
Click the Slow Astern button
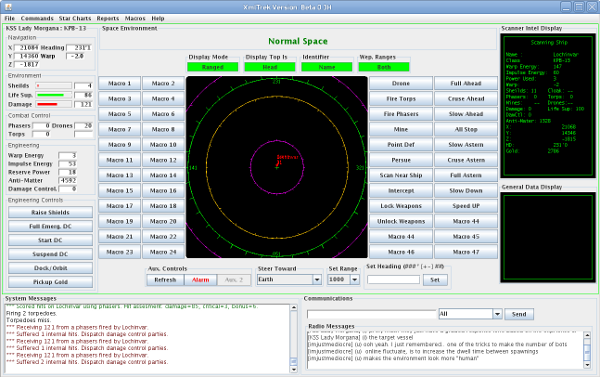[x=466, y=145]
